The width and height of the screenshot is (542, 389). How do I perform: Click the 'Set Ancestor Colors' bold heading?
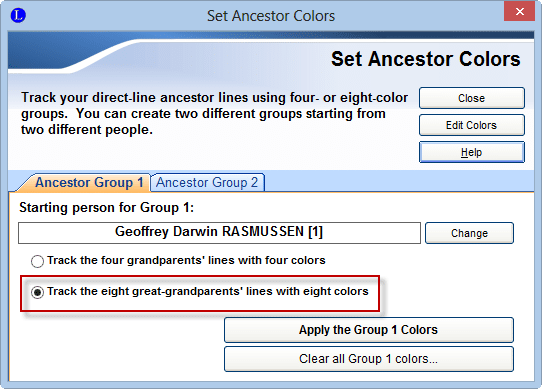click(x=426, y=59)
